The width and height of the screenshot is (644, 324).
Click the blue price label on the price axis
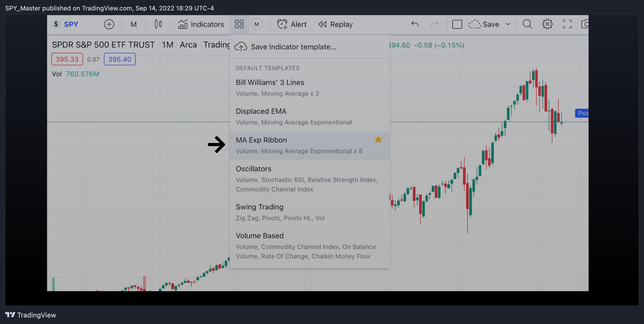point(582,113)
